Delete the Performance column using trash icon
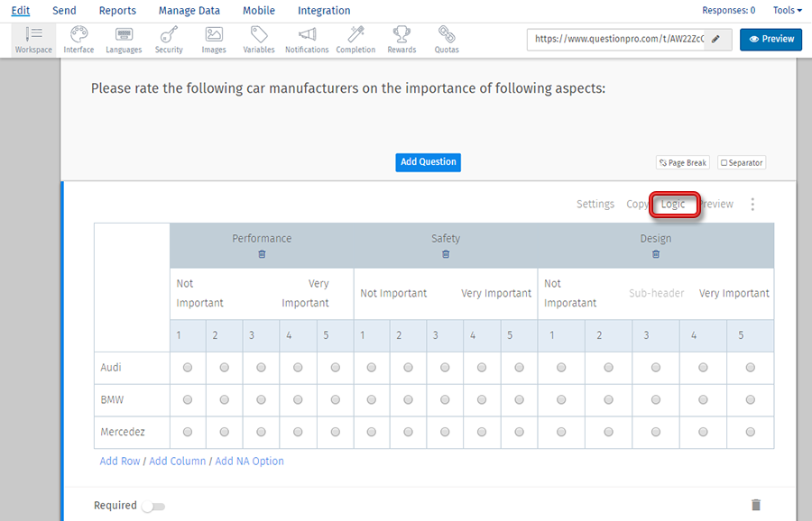This screenshot has width=812, height=521. pyautogui.click(x=262, y=254)
